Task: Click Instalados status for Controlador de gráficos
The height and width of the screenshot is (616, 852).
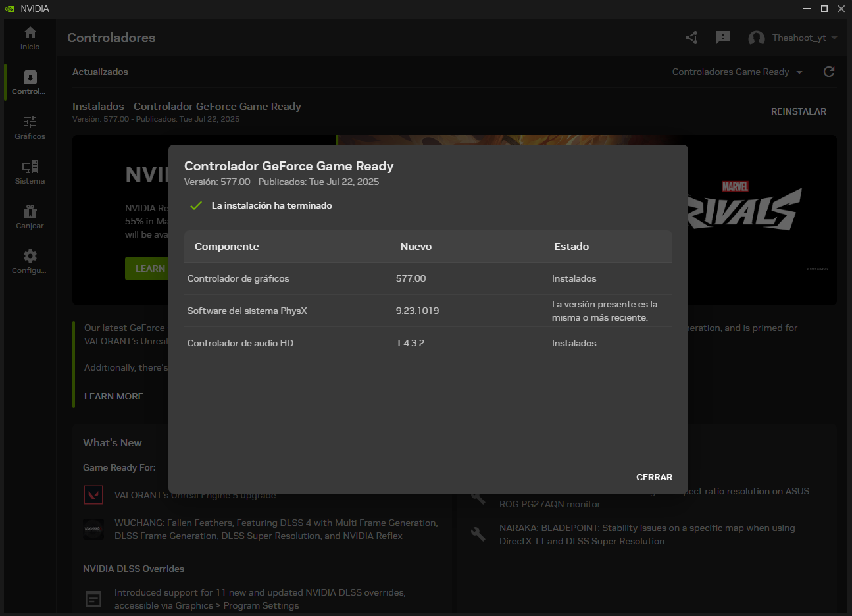Action: 574,278
